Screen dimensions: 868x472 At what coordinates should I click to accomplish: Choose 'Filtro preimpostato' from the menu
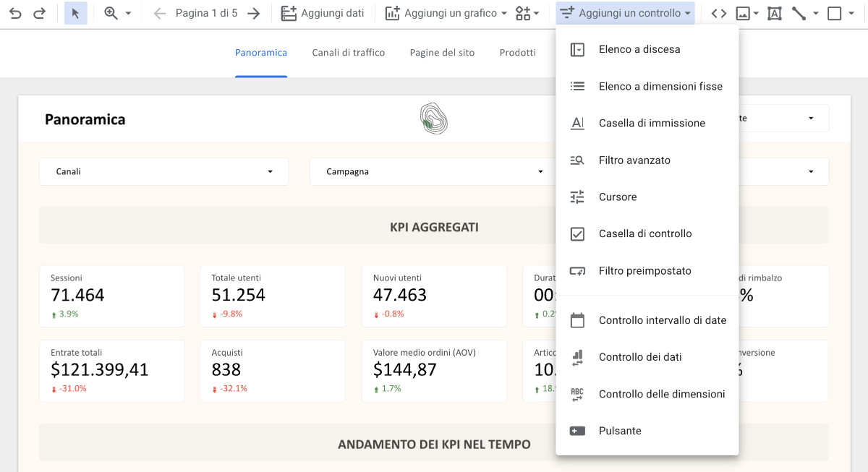647,271
